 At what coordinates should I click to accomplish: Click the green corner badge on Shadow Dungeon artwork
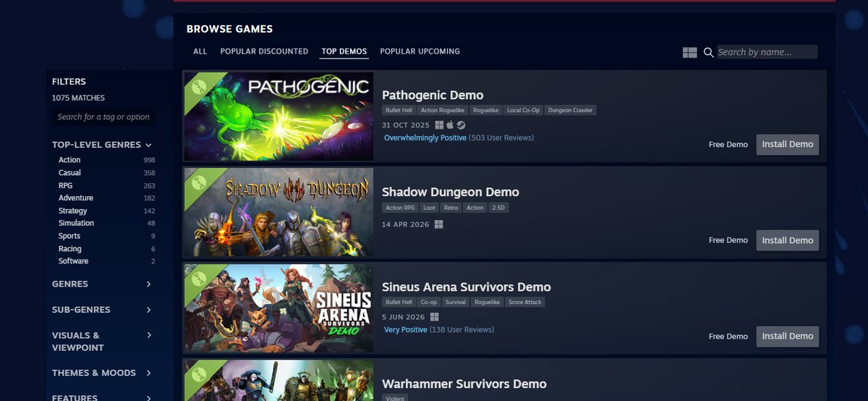pyautogui.click(x=199, y=183)
